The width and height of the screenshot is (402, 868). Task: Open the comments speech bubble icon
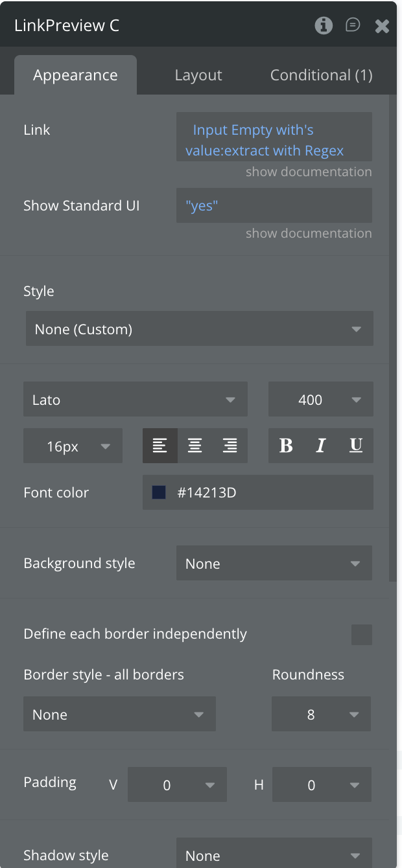(x=353, y=25)
